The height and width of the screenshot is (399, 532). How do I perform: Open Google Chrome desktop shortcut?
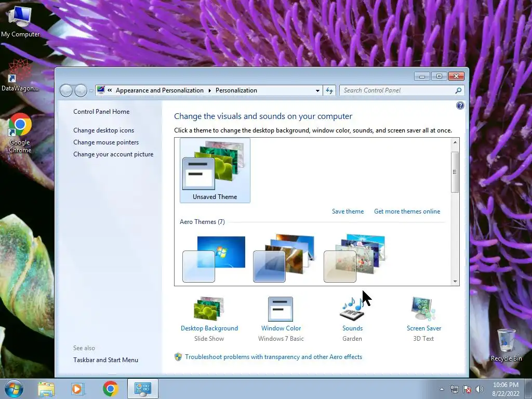(20, 133)
